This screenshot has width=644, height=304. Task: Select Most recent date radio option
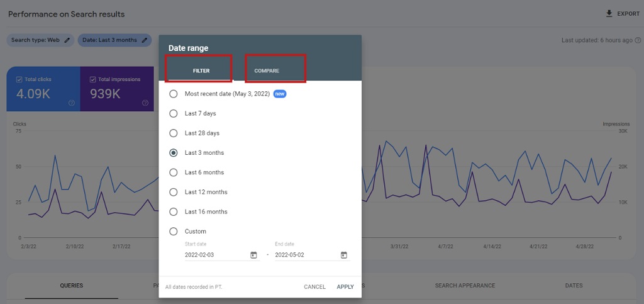174,94
